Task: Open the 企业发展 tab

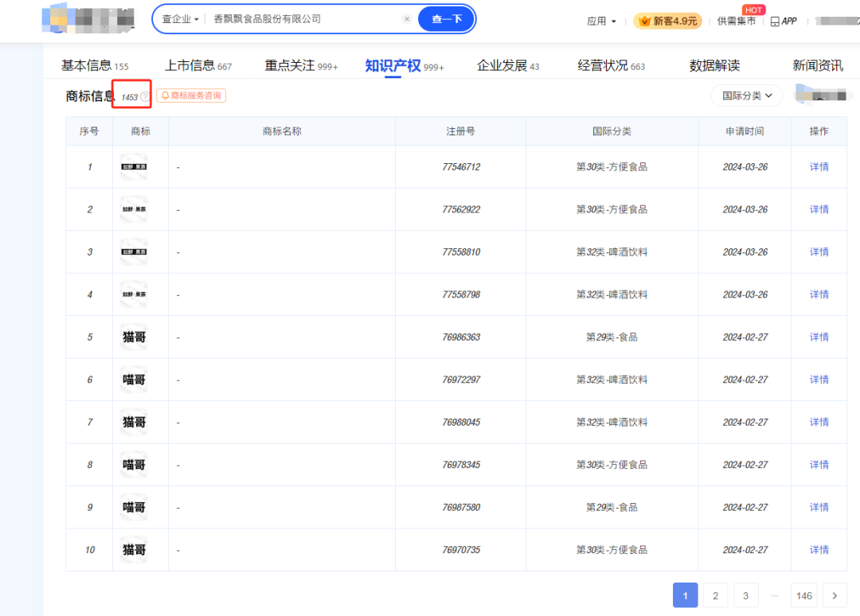Action: coord(508,66)
